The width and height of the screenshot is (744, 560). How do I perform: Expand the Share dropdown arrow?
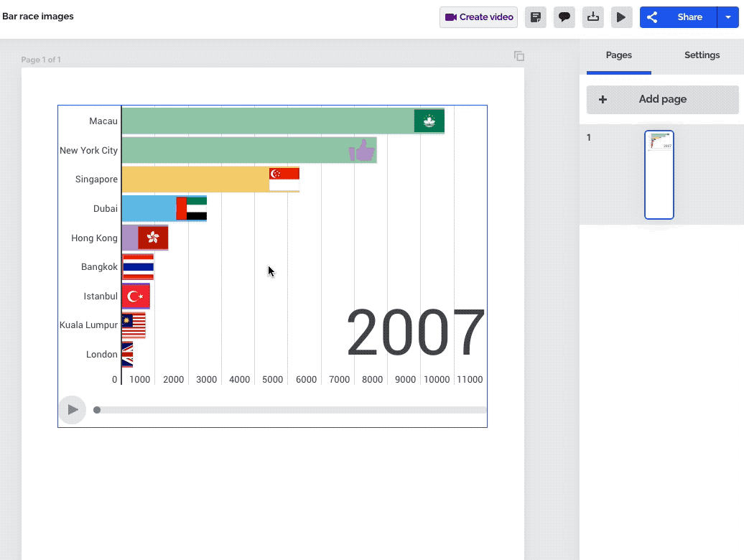tap(727, 17)
